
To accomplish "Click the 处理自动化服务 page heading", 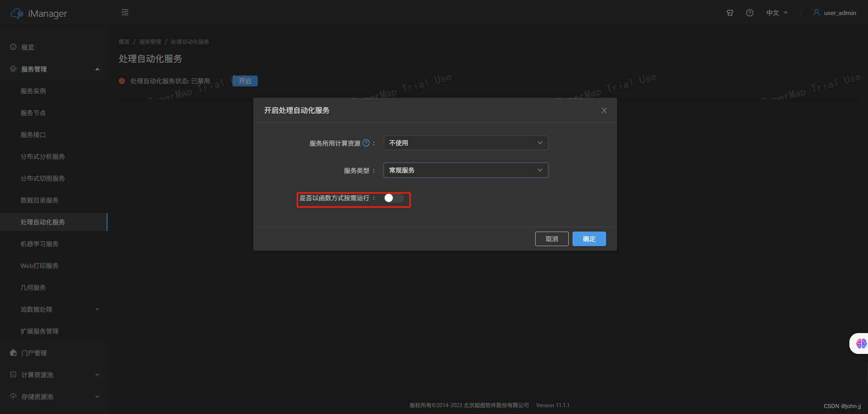I will (151, 59).
